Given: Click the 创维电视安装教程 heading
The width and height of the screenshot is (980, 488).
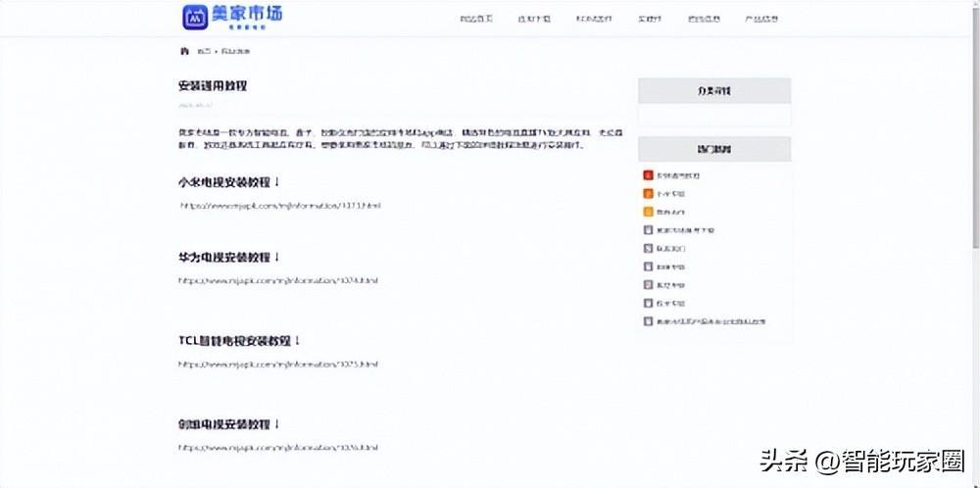Looking at the screenshot, I should coord(228,424).
